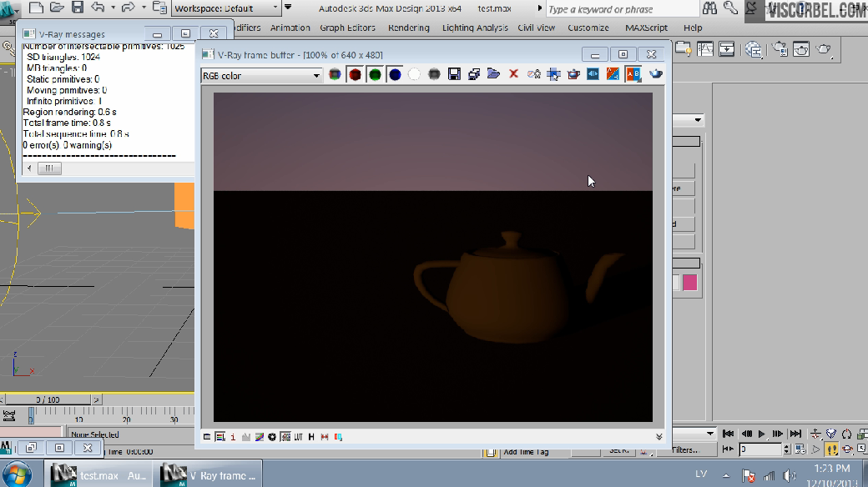
Task: Switch to alpha channel white circle
Action: (414, 74)
